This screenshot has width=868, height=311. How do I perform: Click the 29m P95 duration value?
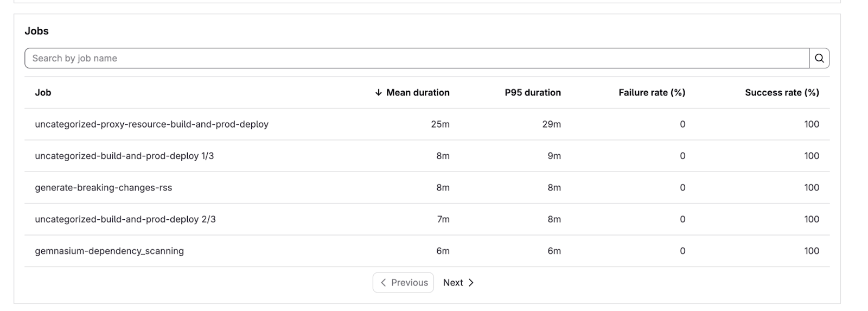click(551, 124)
